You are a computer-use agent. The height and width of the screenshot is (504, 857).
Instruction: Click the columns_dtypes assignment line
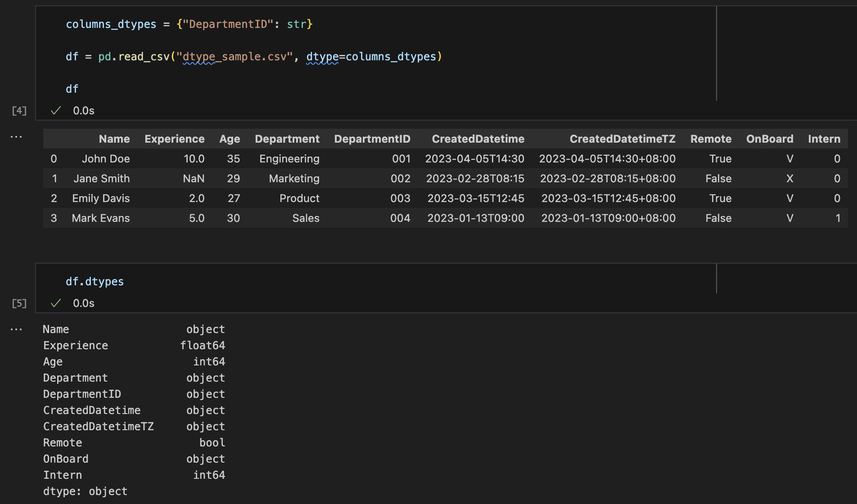[x=189, y=24]
